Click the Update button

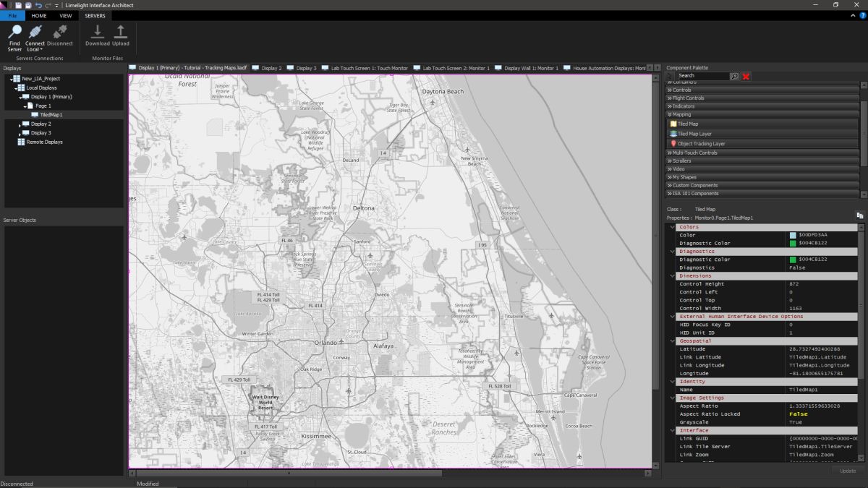pyautogui.click(x=848, y=471)
